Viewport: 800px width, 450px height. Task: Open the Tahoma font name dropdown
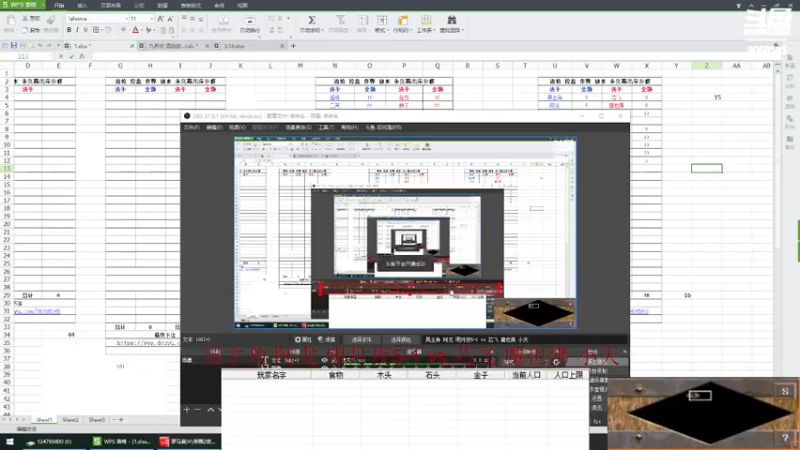(x=126, y=19)
